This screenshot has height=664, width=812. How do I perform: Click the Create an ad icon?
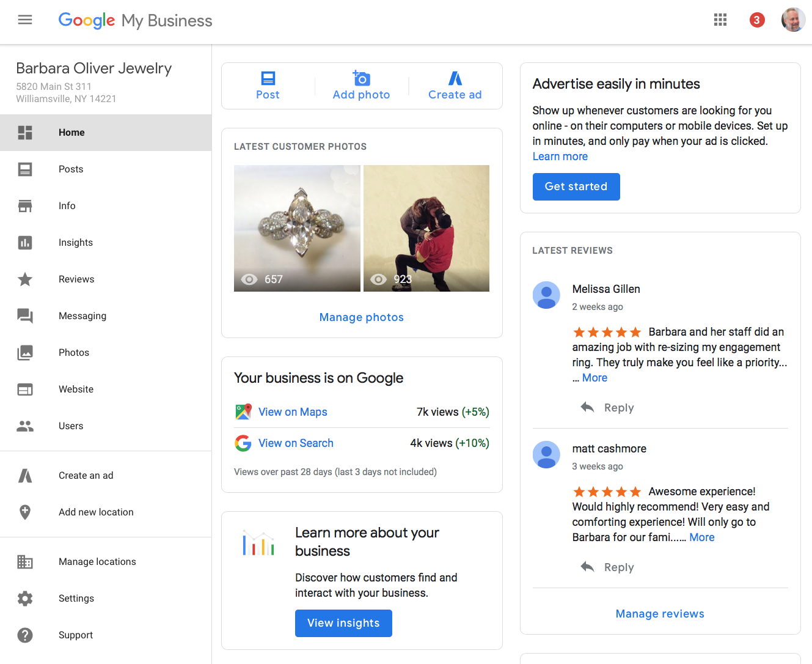[x=25, y=476]
